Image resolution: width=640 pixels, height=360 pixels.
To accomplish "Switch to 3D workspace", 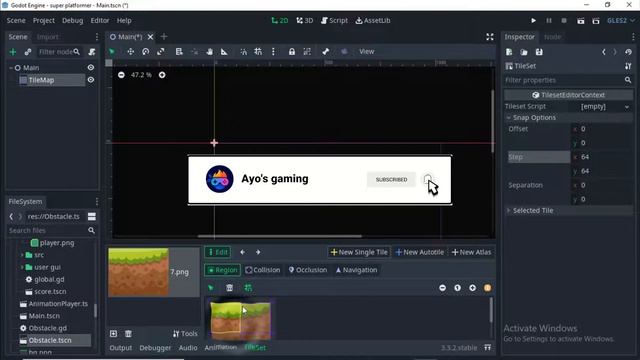I will 305,20.
